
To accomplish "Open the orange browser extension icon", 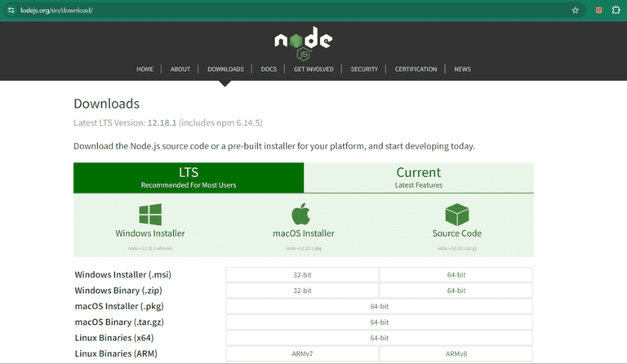I will [598, 11].
